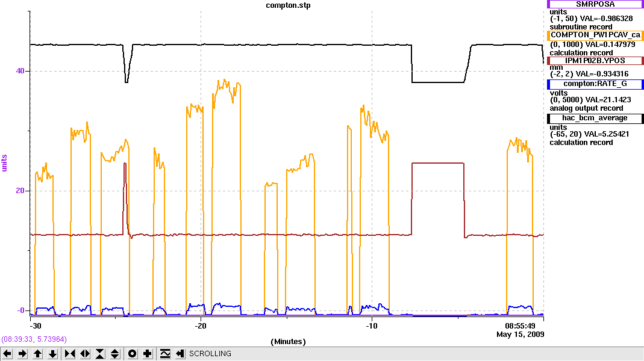Screen dimensions: 644x361
Task: Select the IPM1P02B.YPOS red legend entry
Action: (x=595, y=61)
